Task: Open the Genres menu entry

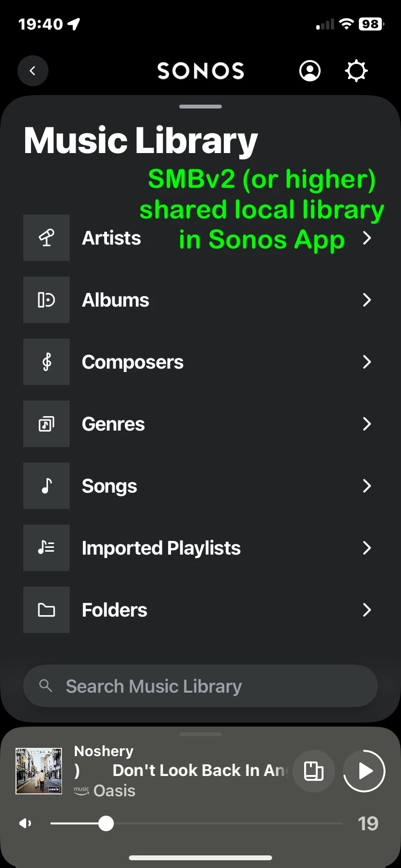Action: point(113,424)
